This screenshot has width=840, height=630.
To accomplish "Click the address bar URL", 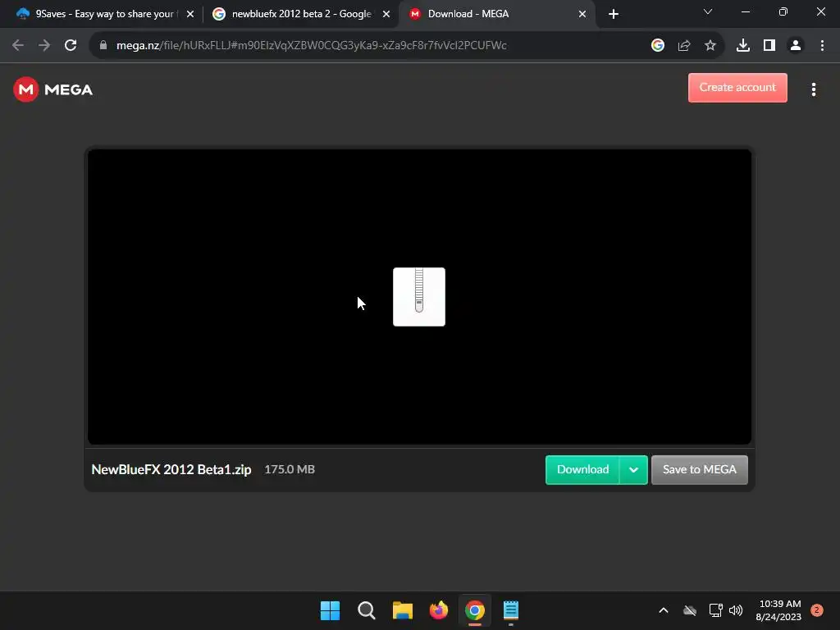I will (x=311, y=46).
